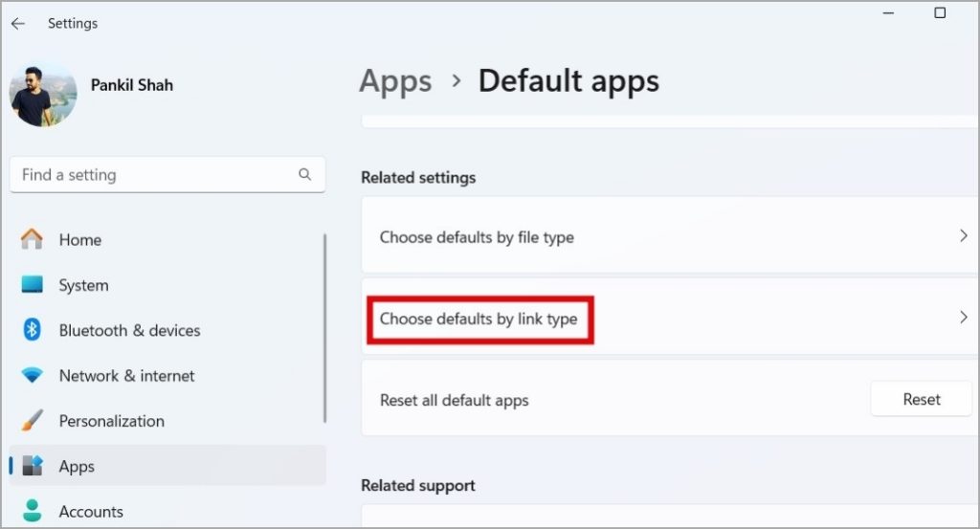980x529 pixels.
Task: Click the search magnifier icon
Action: click(304, 174)
